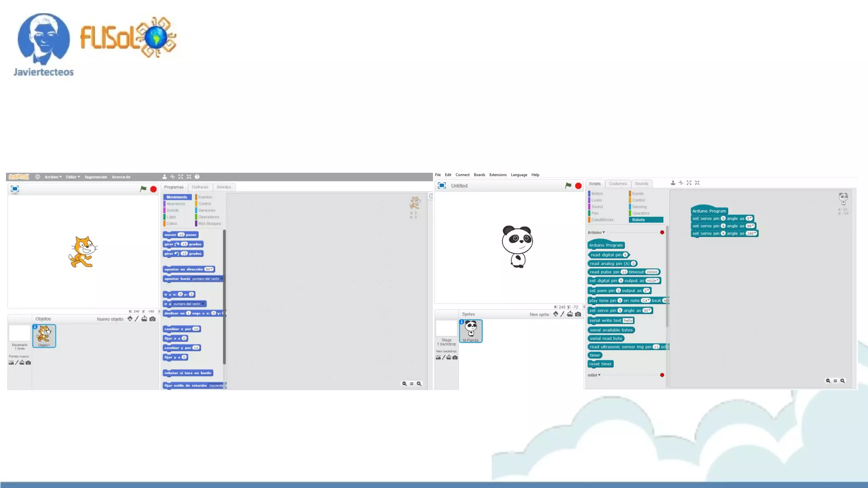Open the Archivo dropdown menu
The image size is (868, 488).
point(53,177)
